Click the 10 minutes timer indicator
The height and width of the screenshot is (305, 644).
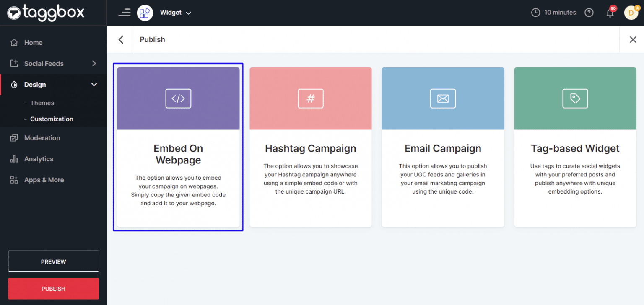pyautogui.click(x=553, y=13)
